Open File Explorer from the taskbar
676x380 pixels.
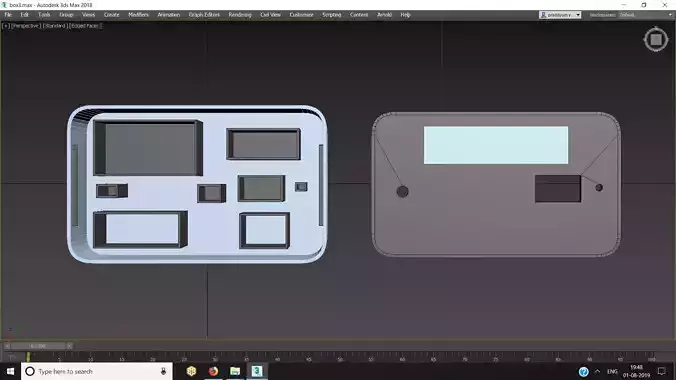click(x=235, y=371)
